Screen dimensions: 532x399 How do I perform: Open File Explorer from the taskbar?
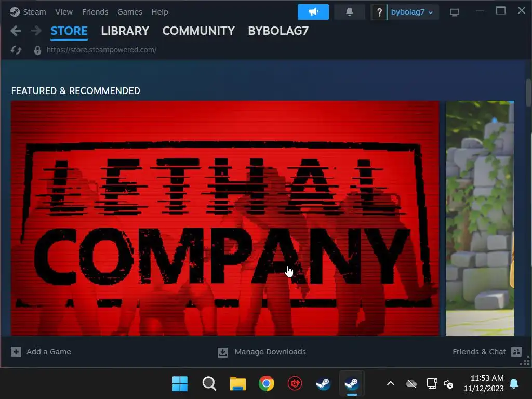point(237,384)
